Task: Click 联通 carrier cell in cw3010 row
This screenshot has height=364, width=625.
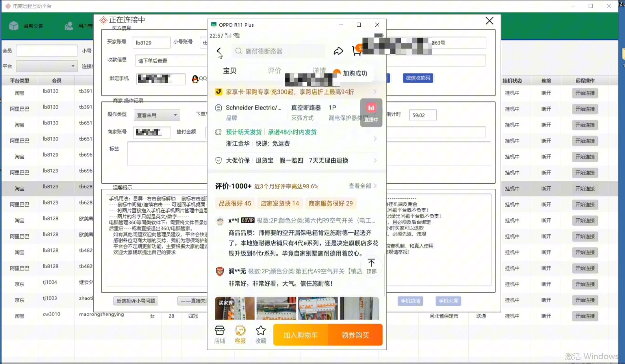Action: click(481, 316)
